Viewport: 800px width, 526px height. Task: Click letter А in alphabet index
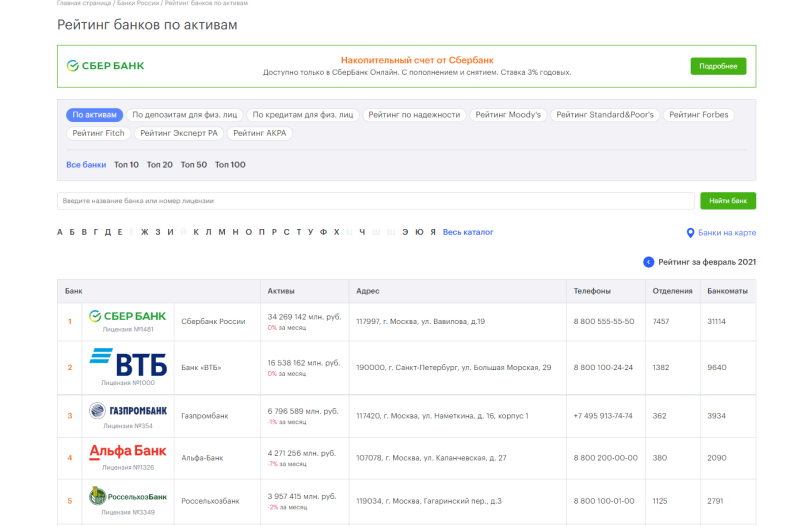point(60,232)
